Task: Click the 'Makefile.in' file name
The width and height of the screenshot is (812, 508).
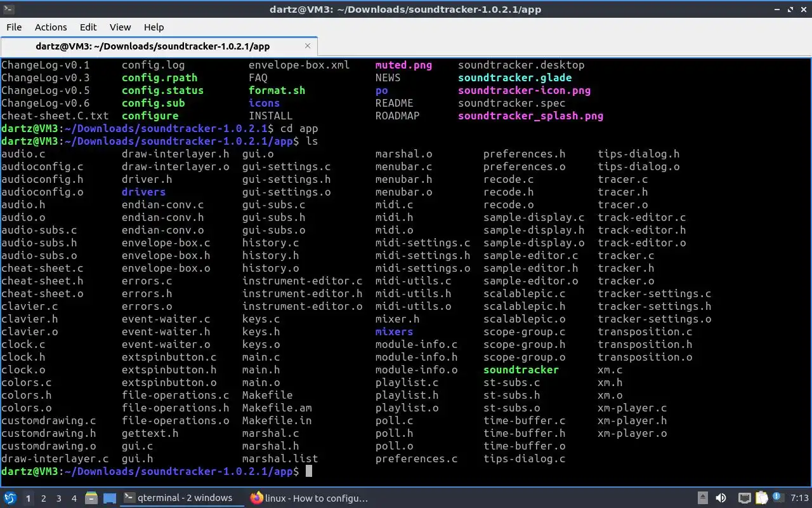Action: tap(277, 420)
